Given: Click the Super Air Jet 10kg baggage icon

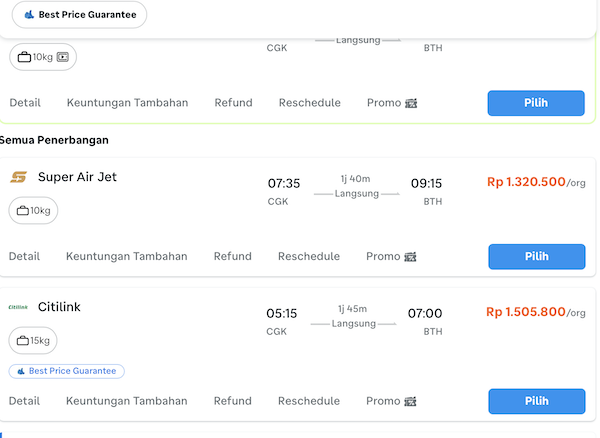Looking at the screenshot, I should [x=24, y=211].
